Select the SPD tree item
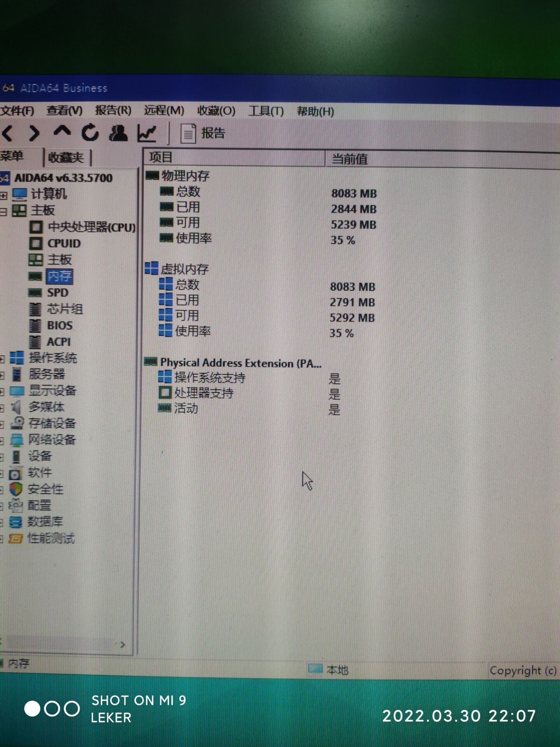Viewport: 560px width, 747px height. [58, 293]
